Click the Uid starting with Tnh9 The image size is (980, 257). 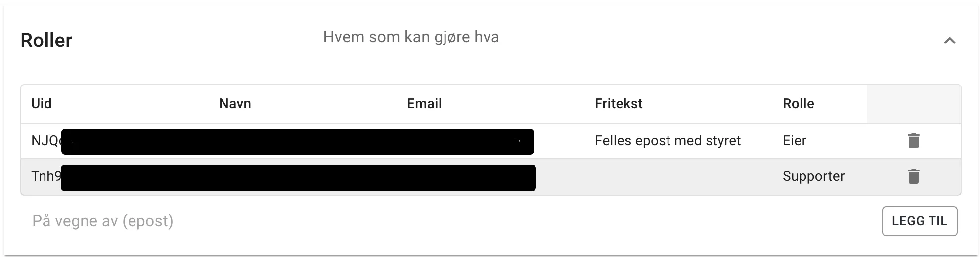pos(45,176)
